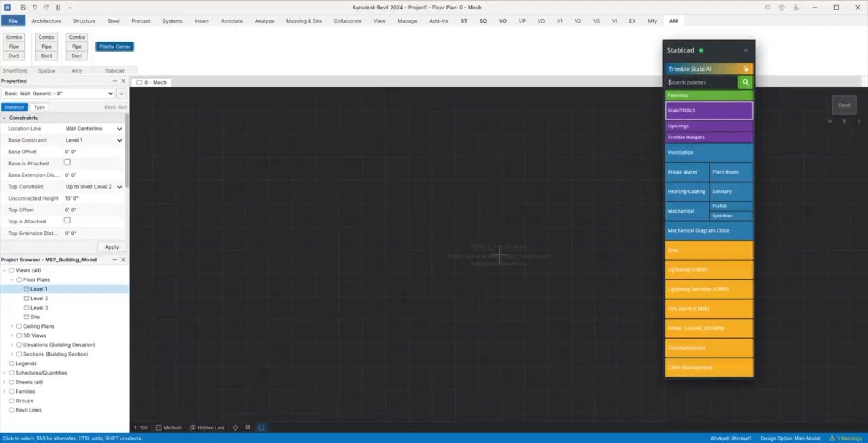Open the Sanitary palette tile
The image size is (868, 443).
(x=731, y=191)
